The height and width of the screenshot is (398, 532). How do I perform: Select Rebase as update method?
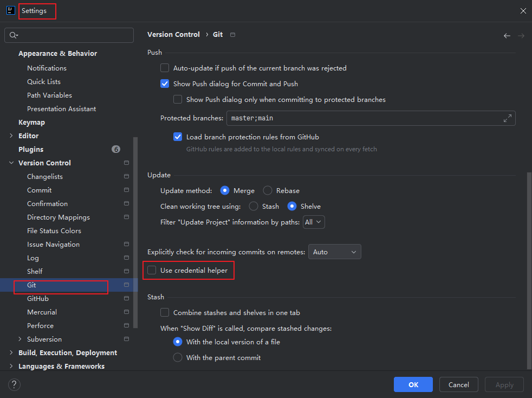pyautogui.click(x=268, y=190)
